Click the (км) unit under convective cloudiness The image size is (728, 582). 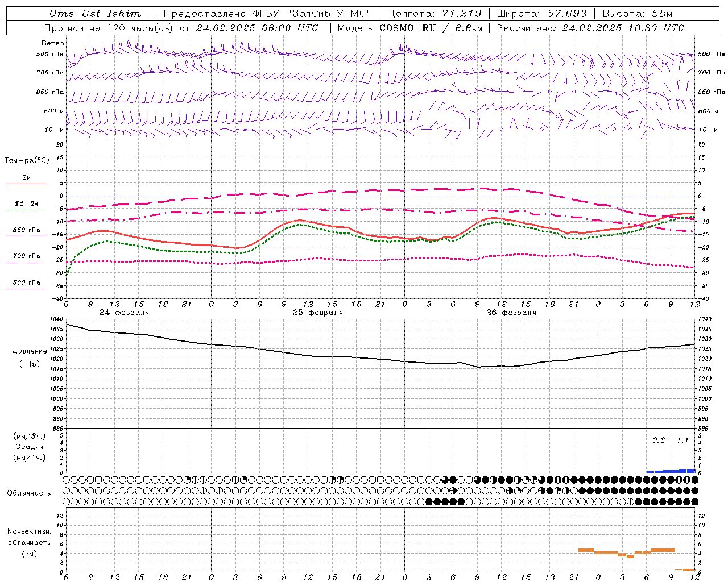click(30, 554)
